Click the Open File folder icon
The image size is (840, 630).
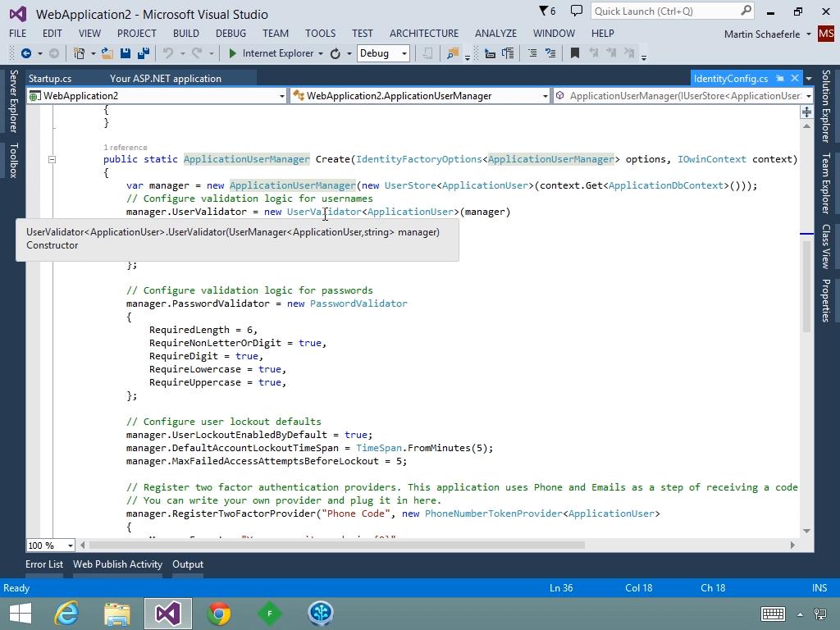click(x=107, y=53)
